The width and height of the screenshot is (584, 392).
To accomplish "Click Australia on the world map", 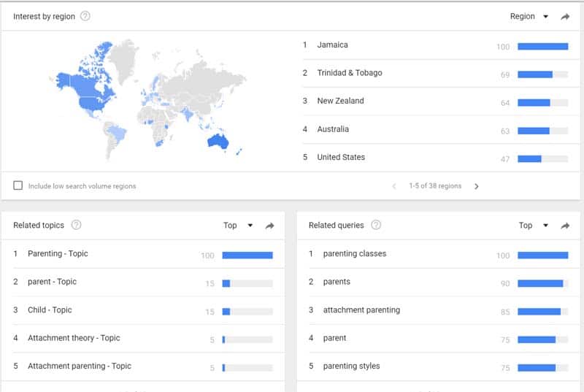I will pos(218,142).
